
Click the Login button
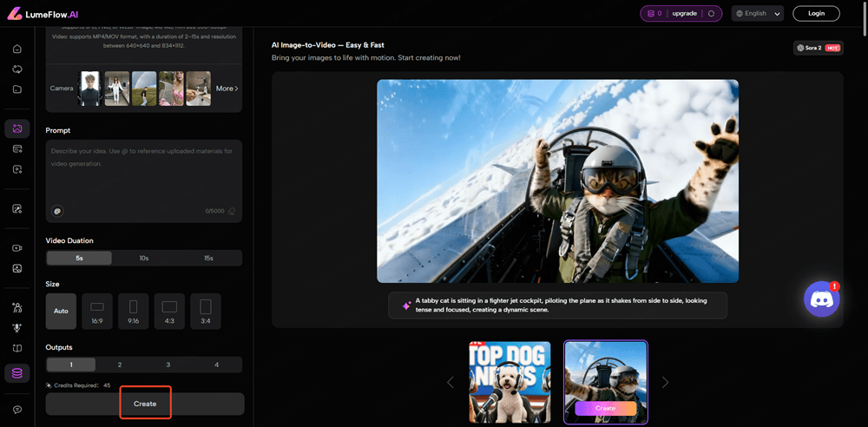pos(816,14)
